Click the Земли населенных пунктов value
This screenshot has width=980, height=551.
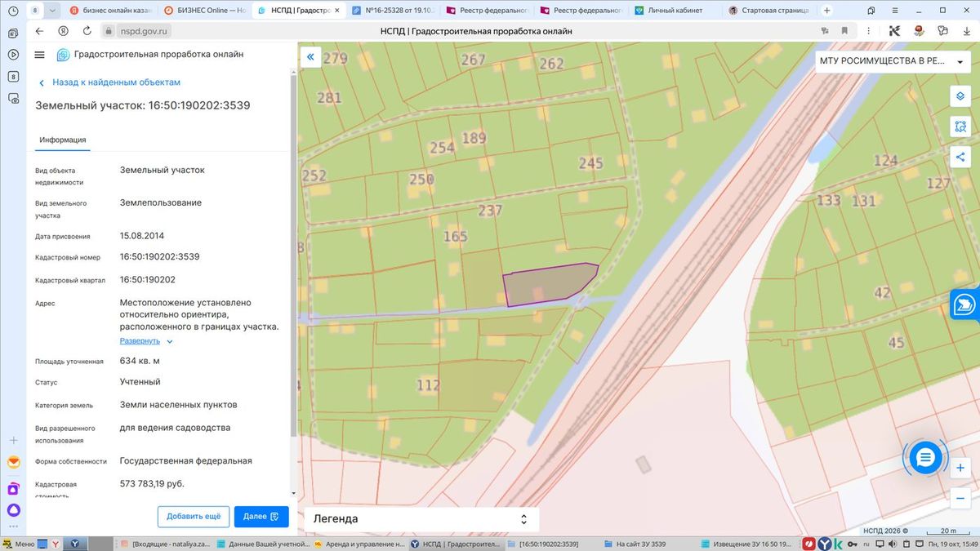tap(179, 405)
